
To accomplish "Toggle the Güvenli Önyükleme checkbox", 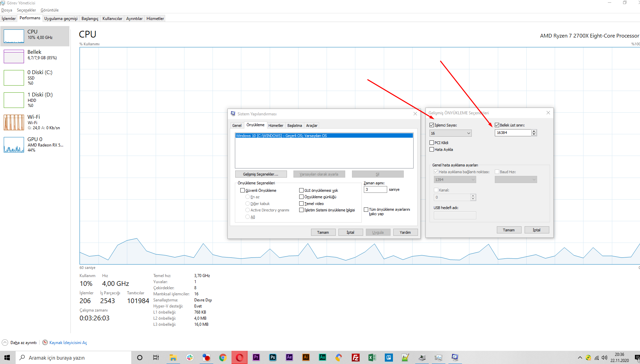I will pos(242,190).
